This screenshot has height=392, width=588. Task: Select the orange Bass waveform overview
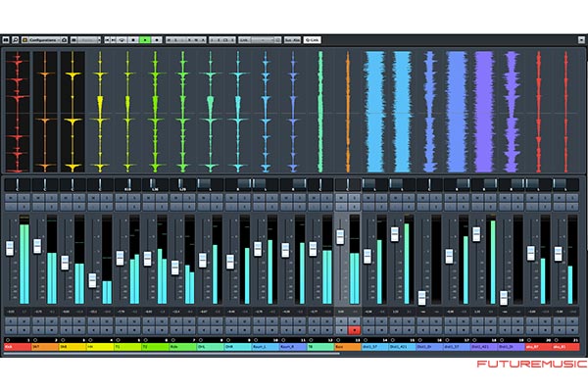coord(348,112)
